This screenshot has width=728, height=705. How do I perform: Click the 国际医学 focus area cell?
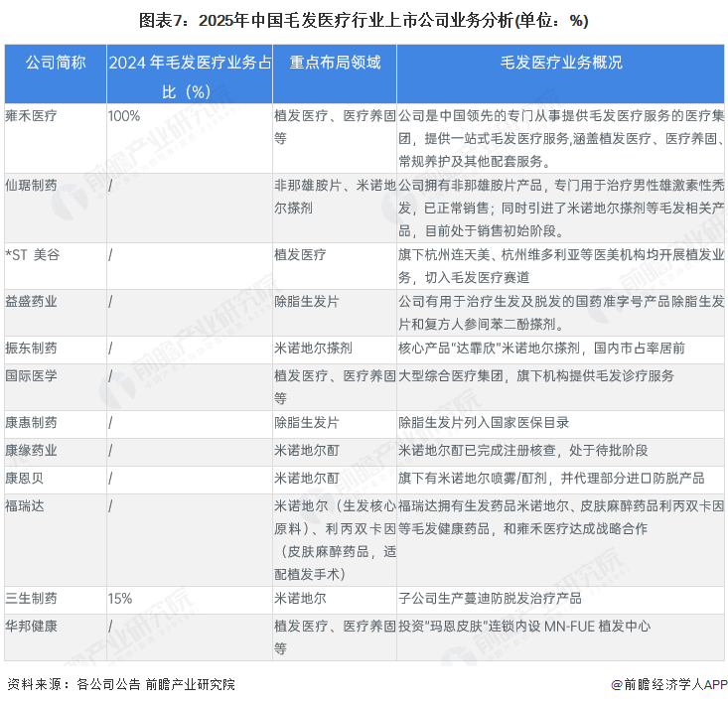click(335, 386)
